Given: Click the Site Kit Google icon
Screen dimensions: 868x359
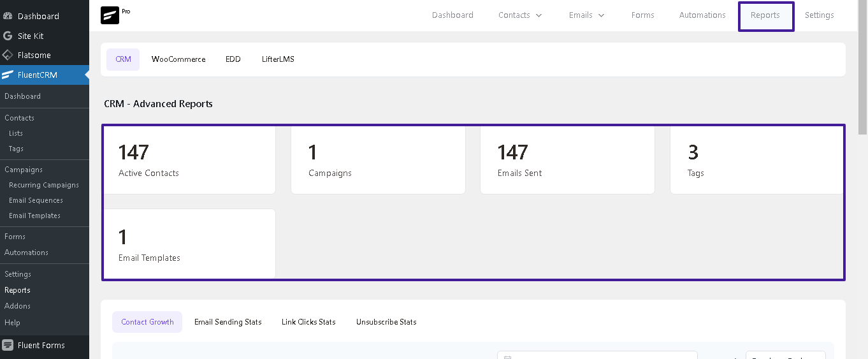Looking at the screenshot, I should [8, 36].
